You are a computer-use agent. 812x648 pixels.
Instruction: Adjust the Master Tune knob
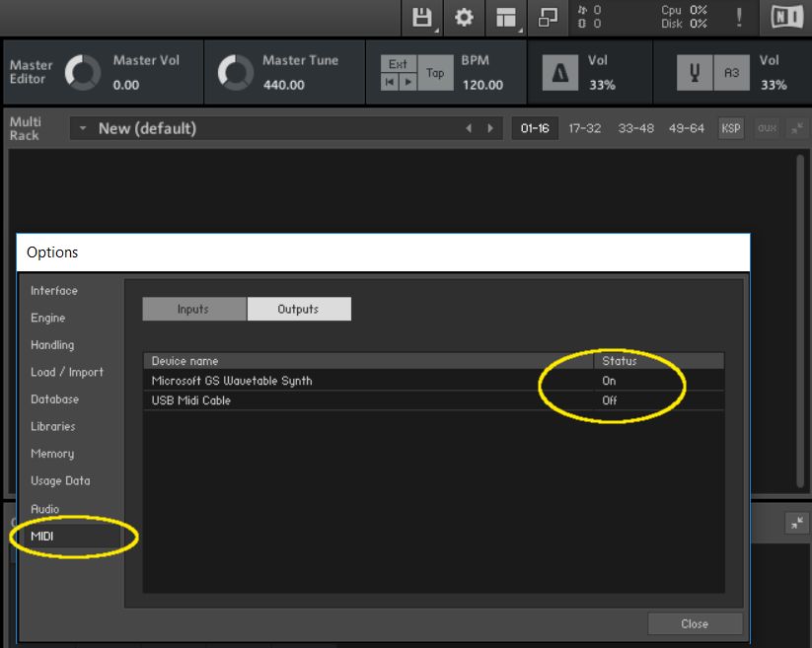tap(236, 72)
